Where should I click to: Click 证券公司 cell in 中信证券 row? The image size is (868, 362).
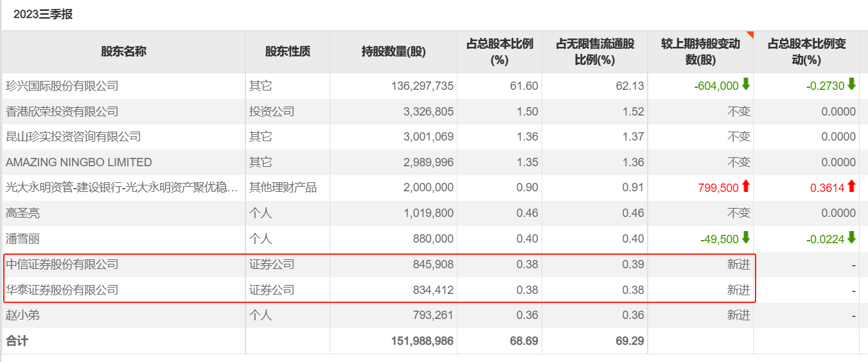pos(272,264)
